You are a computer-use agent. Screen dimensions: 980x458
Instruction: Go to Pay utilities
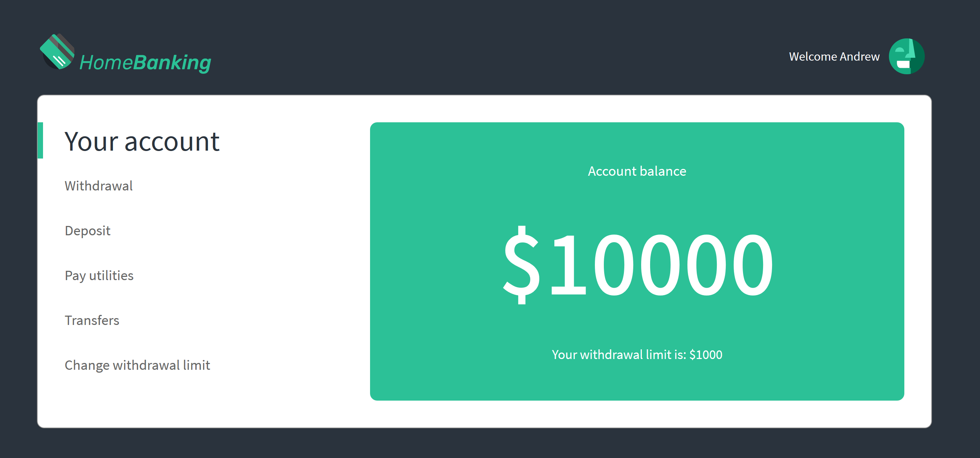(x=99, y=275)
